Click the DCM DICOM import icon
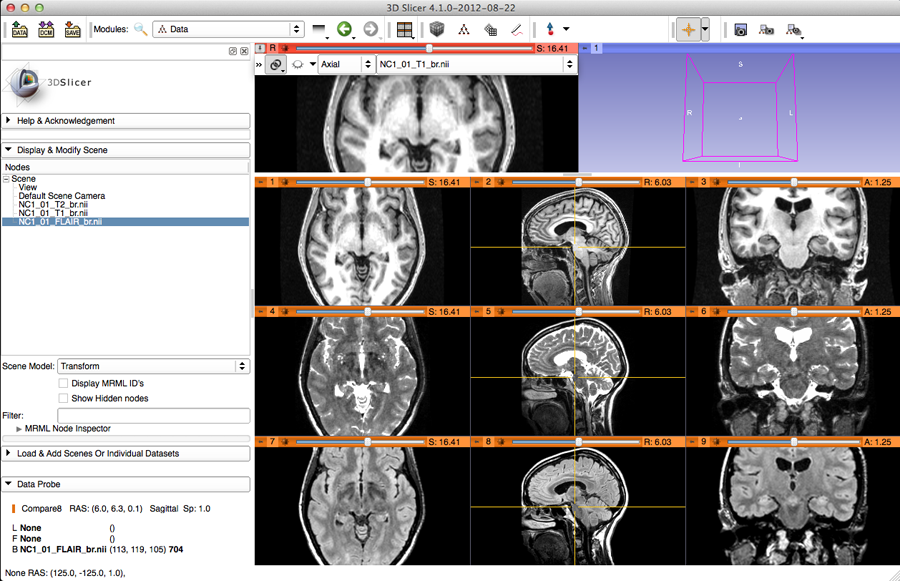This screenshot has height=581, width=900. [46, 29]
